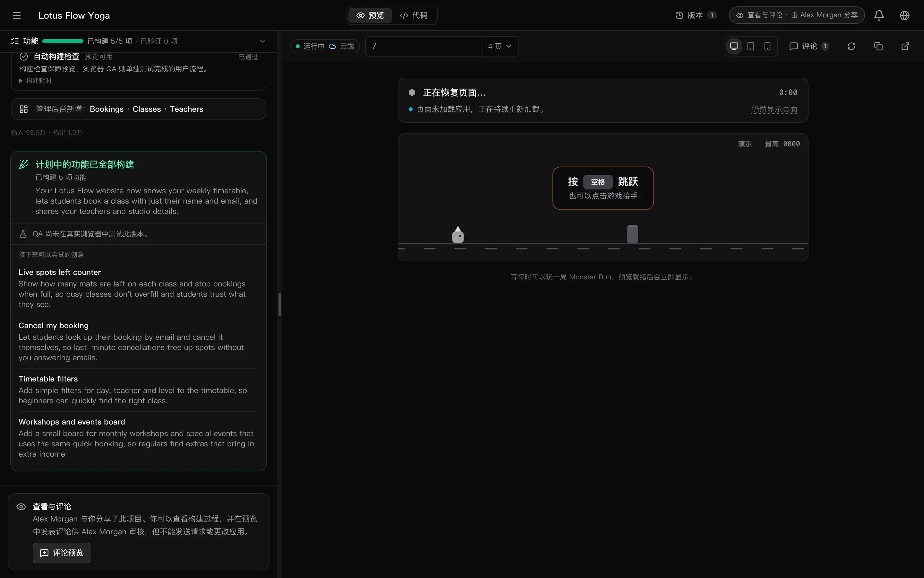Screen dimensions: 924x578
Task: Click the 运行中 云端 status pill
Action: click(x=325, y=46)
